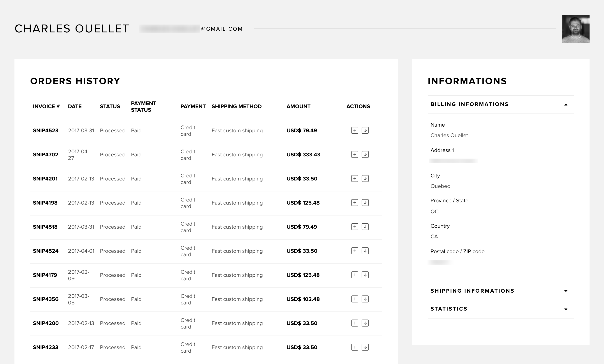Download invoice SNIP4201
Viewport: 604px width, 364px height.
coord(365,178)
